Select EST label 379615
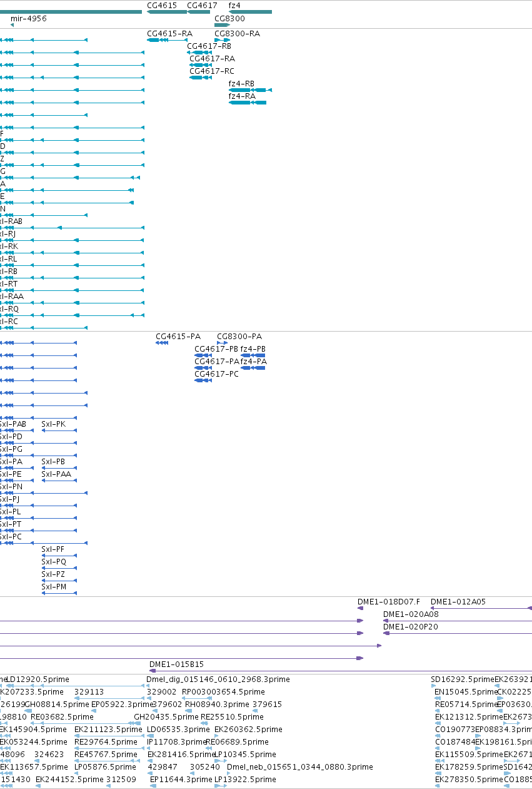Viewport: 532px width, 789px height. (x=267, y=705)
